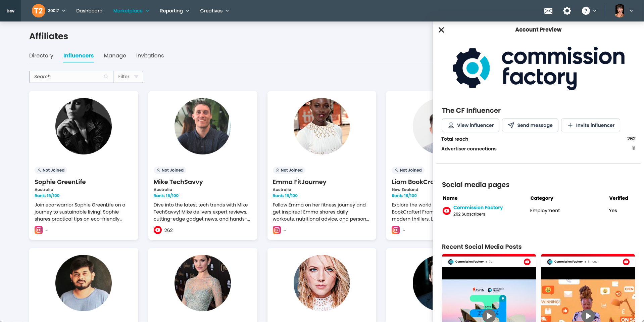Open the Commission Factory social page link
The width and height of the screenshot is (644, 322).
(478, 208)
